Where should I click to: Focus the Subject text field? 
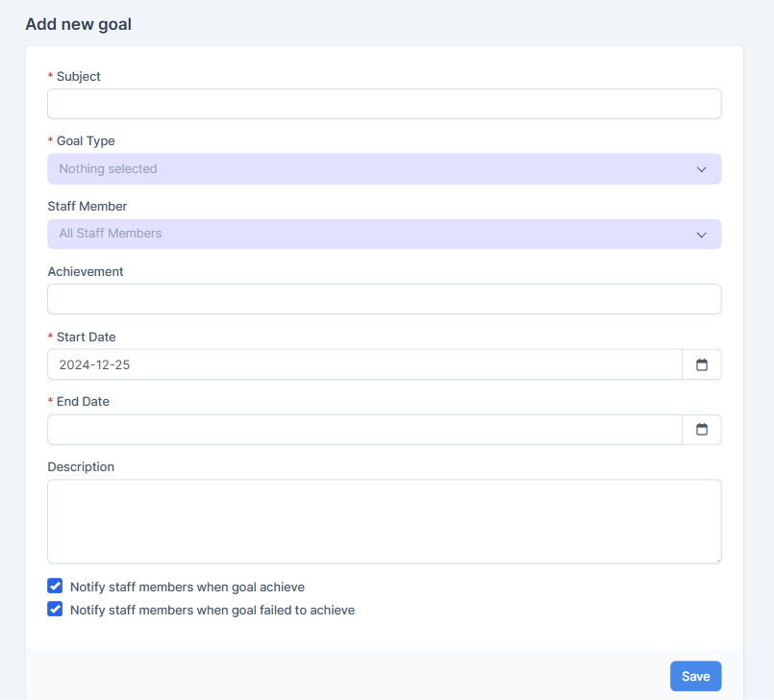[x=384, y=104]
